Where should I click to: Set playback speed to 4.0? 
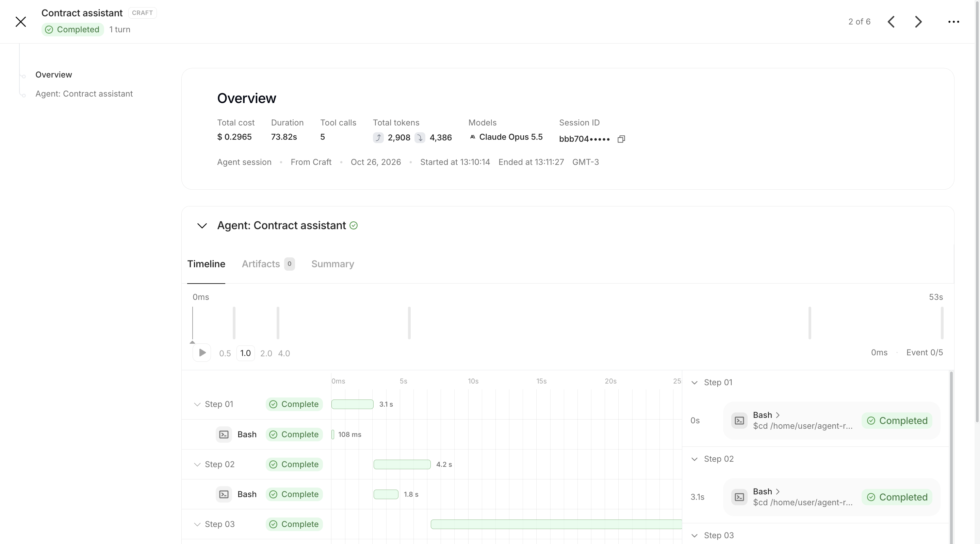[284, 353]
